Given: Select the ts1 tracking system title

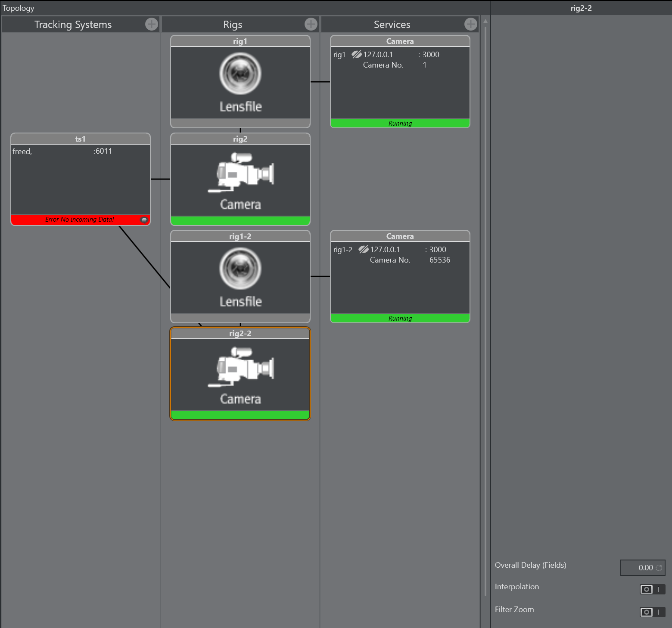Looking at the screenshot, I should click(x=81, y=139).
